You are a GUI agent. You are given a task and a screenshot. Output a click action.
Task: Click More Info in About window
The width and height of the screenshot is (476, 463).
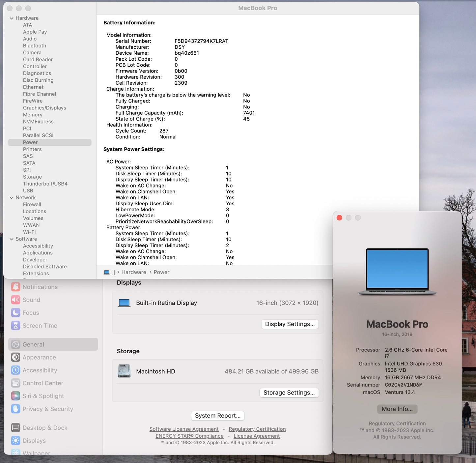397,409
